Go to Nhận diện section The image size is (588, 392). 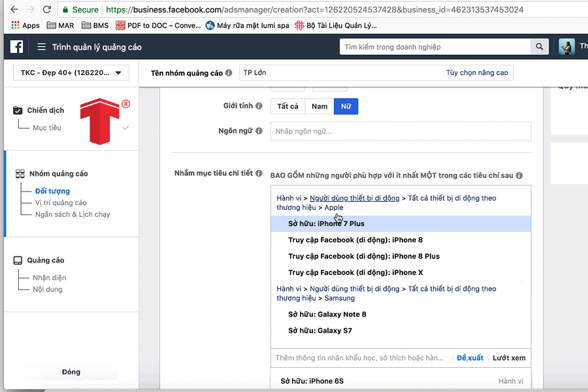49,278
